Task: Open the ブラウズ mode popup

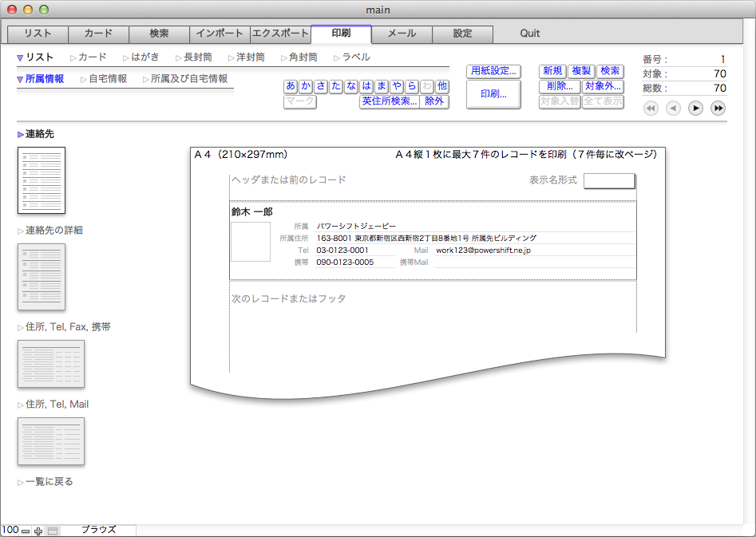Action: (98, 530)
